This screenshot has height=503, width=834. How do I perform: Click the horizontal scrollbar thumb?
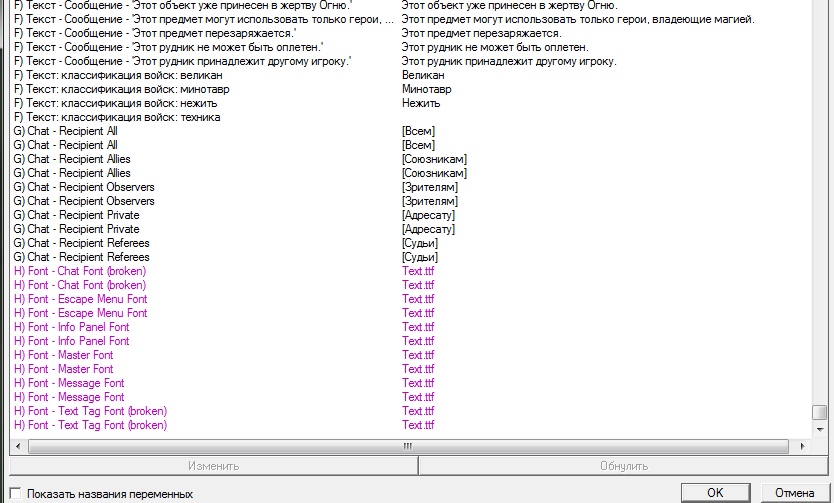click(x=408, y=446)
